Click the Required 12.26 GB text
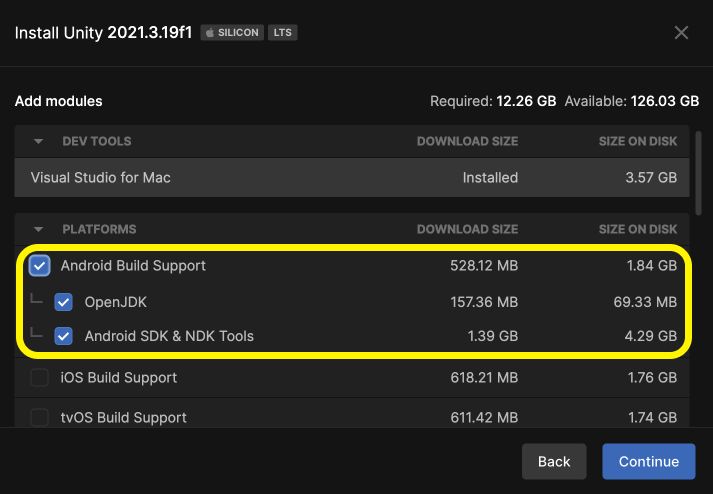Screen dimensions: 713x494 pos(493,101)
